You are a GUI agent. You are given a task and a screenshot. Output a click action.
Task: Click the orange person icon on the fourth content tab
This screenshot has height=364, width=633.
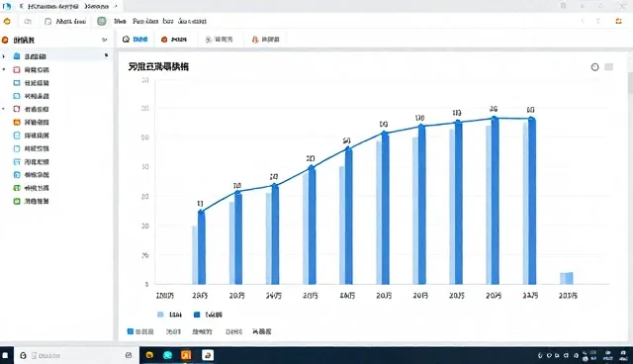tap(255, 40)
